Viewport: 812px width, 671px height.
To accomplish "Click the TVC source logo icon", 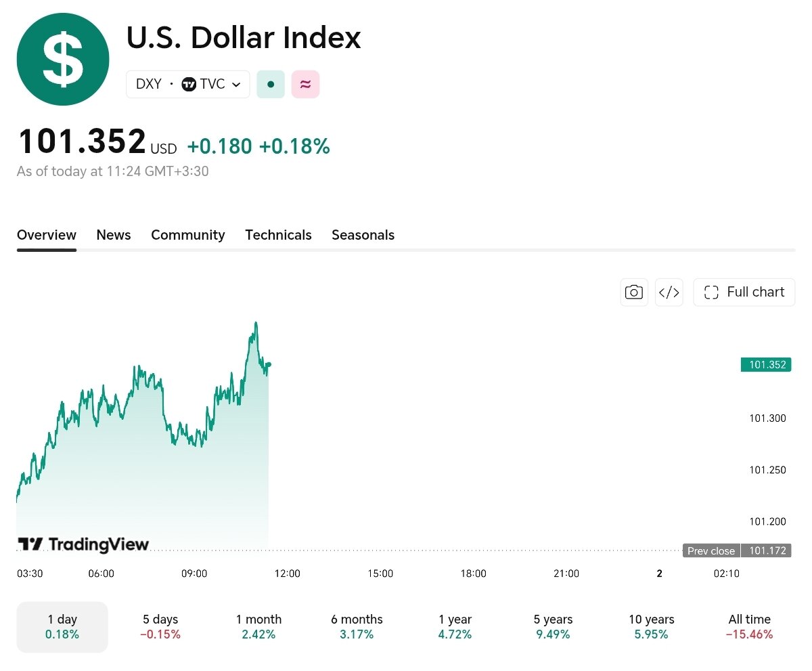I will 189,85.
